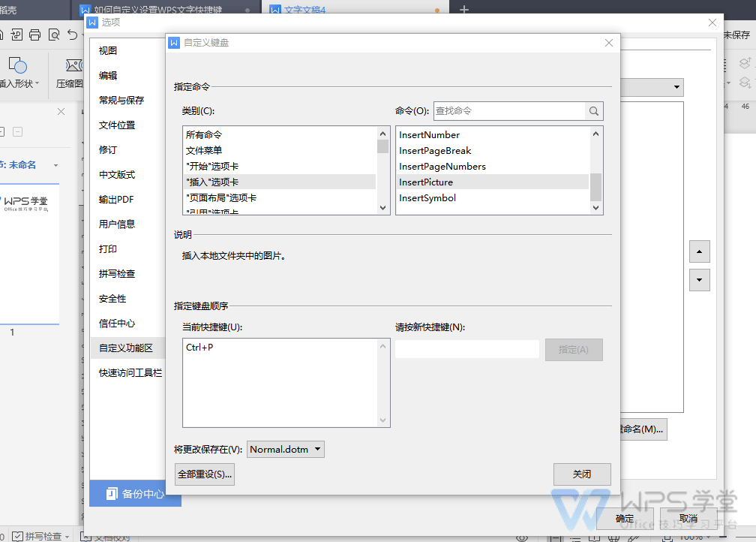Select Chinese Layout in Options sidebar
756x542 pixels.
coord(117,175)
